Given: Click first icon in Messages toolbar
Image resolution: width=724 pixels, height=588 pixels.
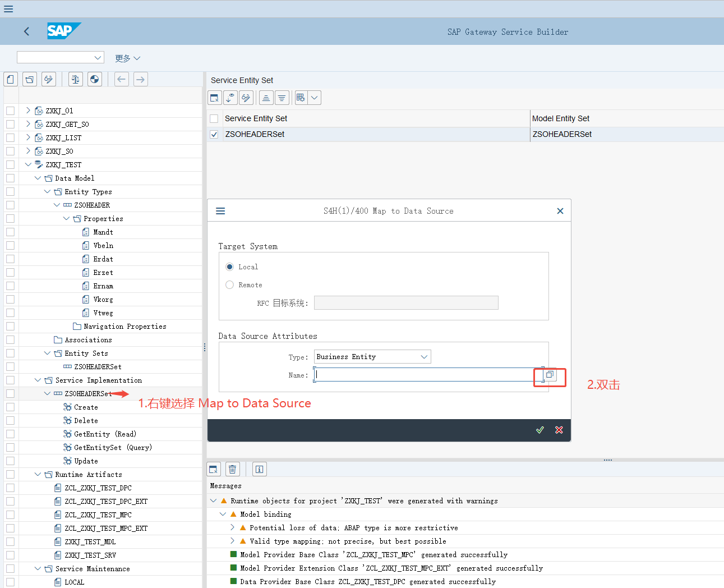Looking at the screenshot, I should tap(214, 469).
